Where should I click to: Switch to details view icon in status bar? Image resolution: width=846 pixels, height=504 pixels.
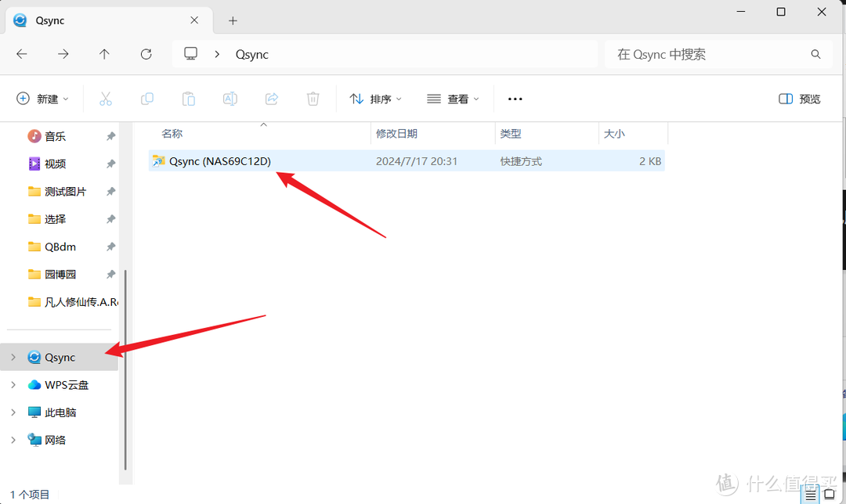pyautogui.click(x=811, y=495)
